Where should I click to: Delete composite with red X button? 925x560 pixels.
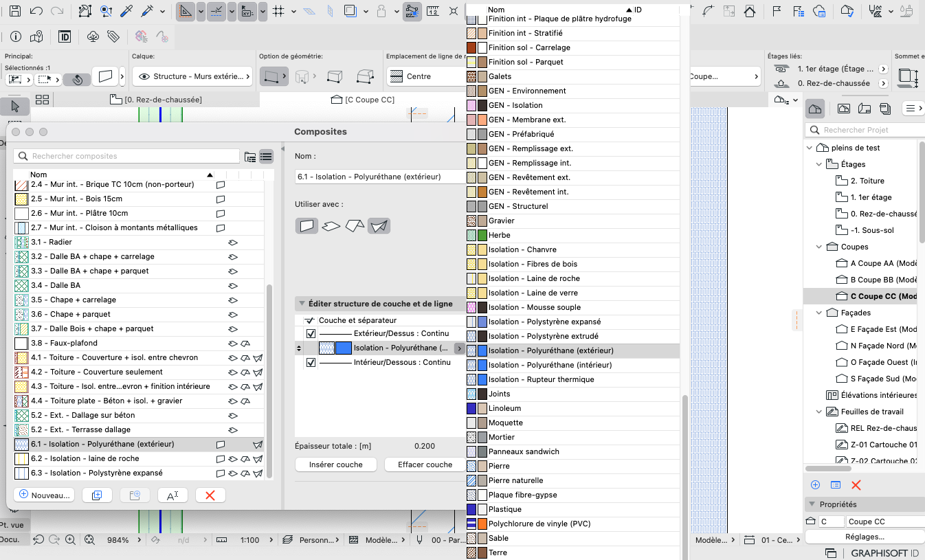pos(210,495)
